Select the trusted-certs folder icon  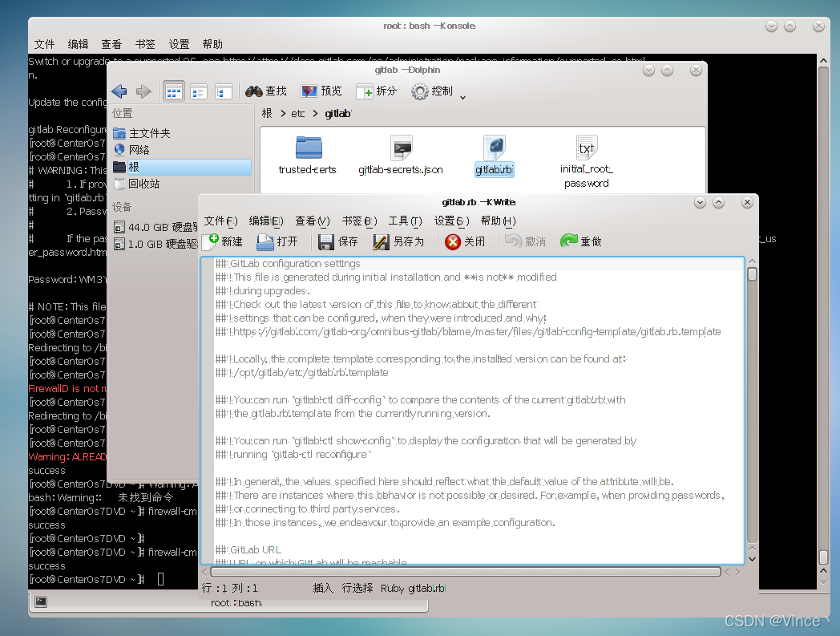[x=309, y=148]
